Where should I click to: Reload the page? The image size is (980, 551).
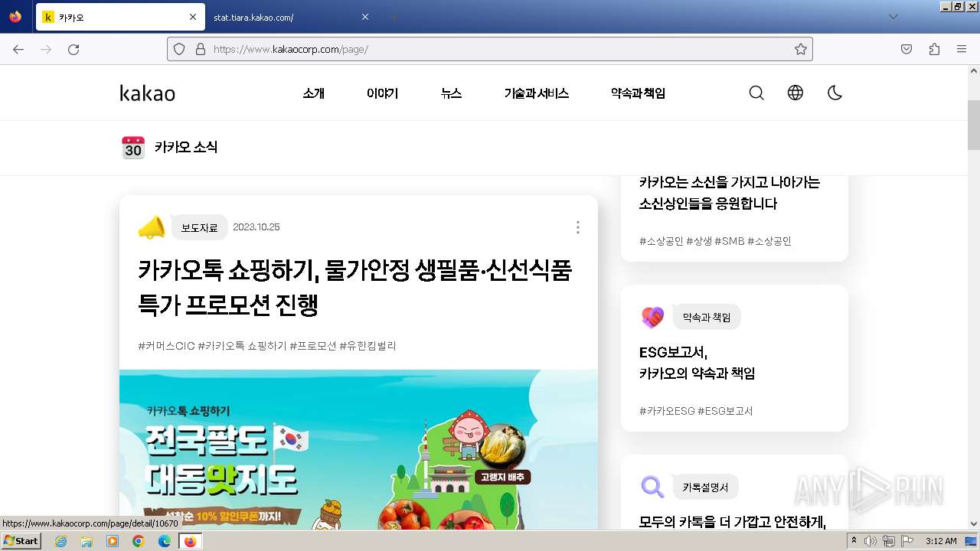pyautogui.click(x=73, y=49)
